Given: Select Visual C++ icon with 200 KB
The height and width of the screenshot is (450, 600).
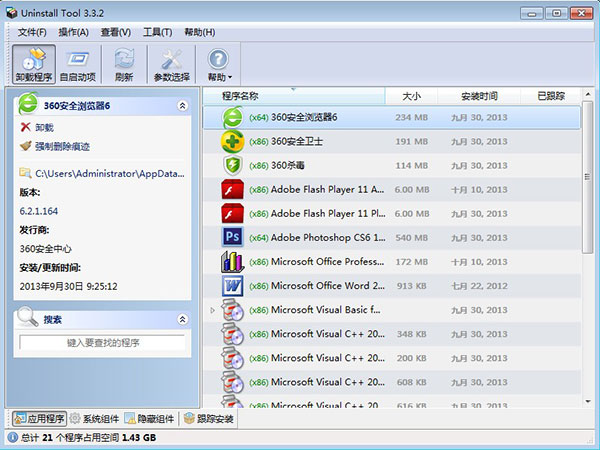Looking at the screenshot, I should [233, 358].
